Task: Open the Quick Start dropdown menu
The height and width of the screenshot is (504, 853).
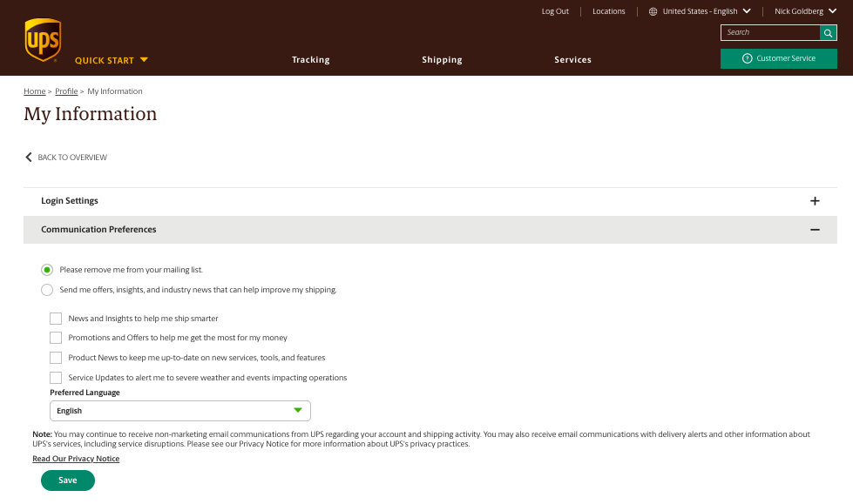Action: coord(112,60)
